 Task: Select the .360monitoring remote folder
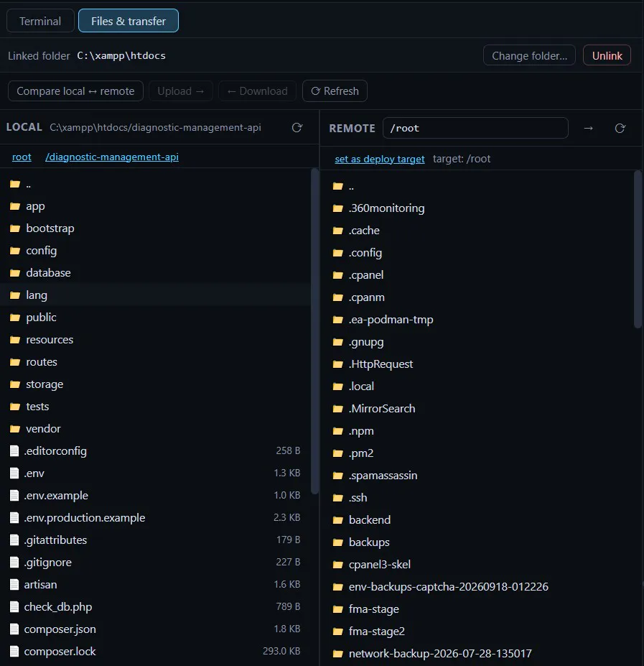pos(477,208)
